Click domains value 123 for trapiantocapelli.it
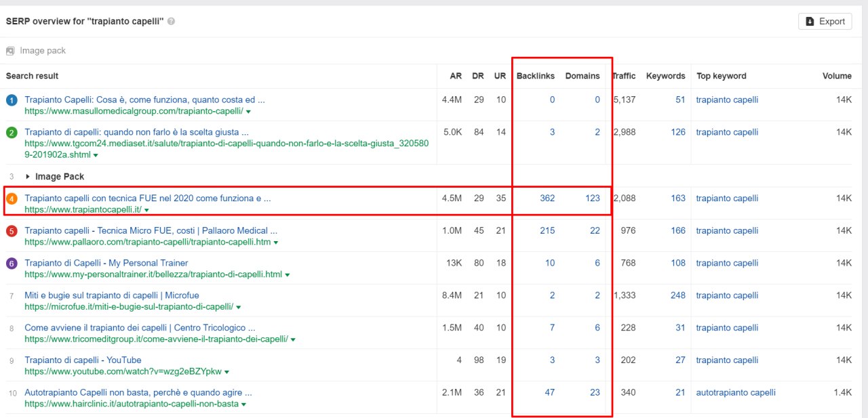The height and width of the screenshot is (418, 868). click(x=593, y=198)
